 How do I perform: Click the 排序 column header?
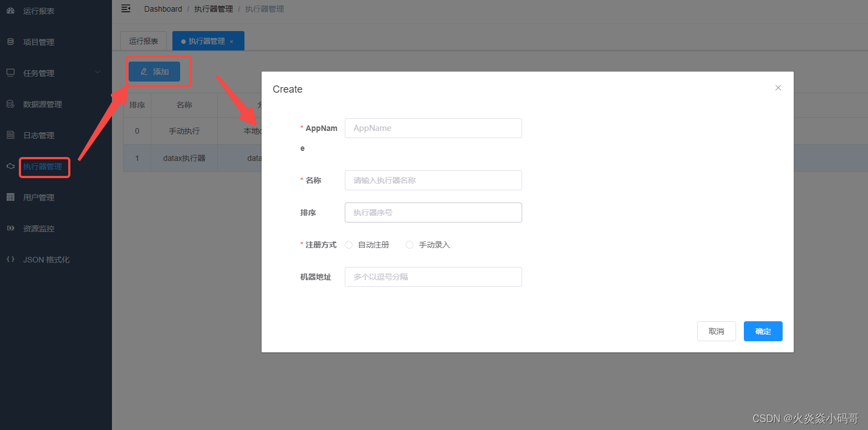pos(137,105)
